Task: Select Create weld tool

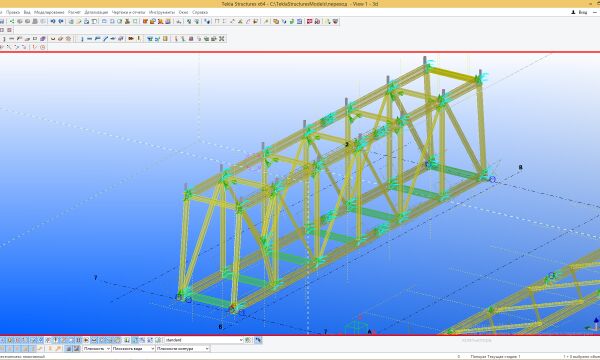Action: pyautogui.click(x=139, y=39)
